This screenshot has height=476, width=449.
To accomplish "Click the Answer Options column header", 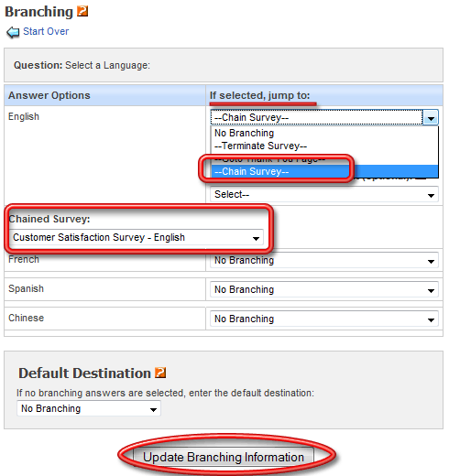I will [49, 95].
